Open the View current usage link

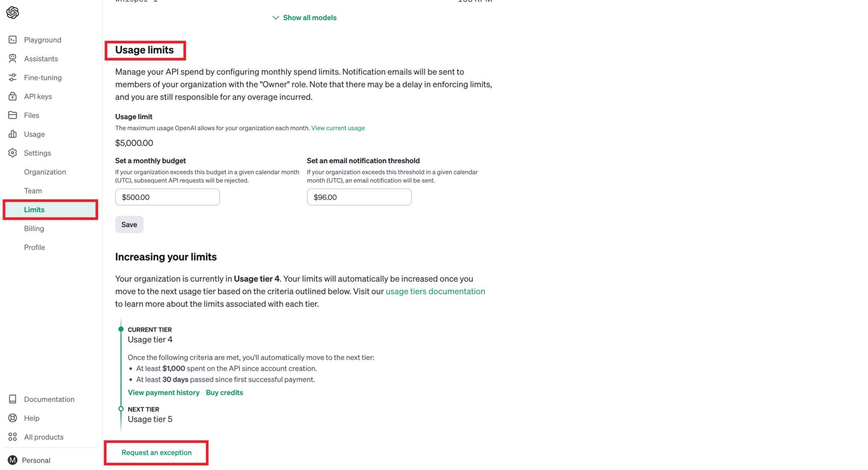point(338,128)
